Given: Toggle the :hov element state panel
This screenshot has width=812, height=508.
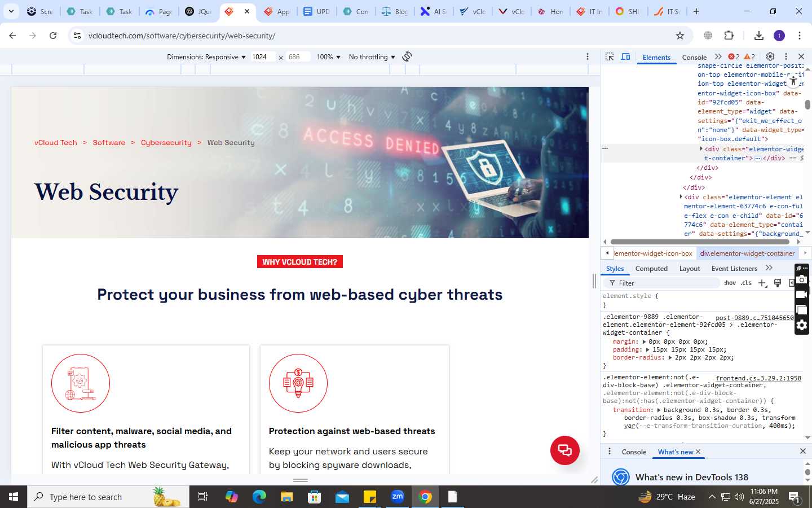Looking at the screenshot, I should [x=730, y=283].
